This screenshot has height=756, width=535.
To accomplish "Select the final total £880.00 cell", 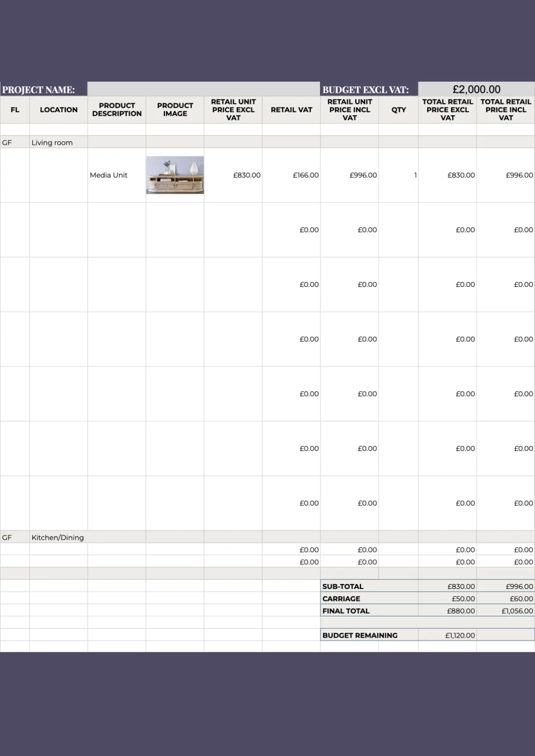I will pyautogui.click(x=448, y=611).
